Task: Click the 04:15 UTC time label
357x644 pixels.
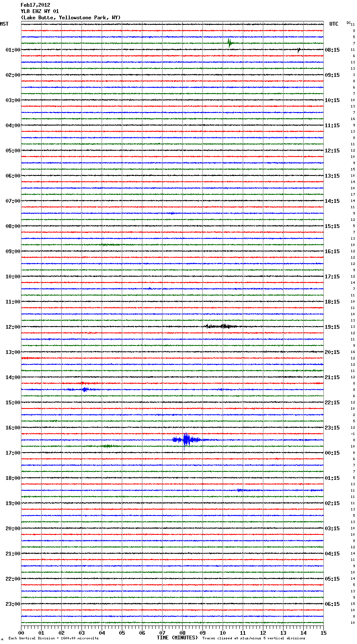Action: coord(332,554)
